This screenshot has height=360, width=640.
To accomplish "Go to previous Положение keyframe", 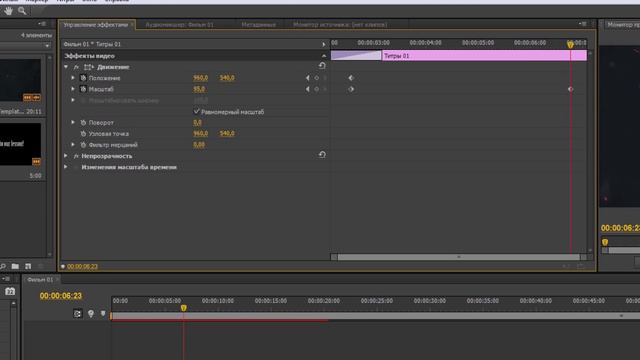I will 307,78.
